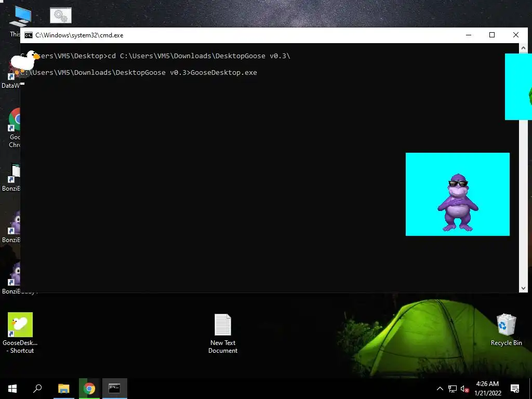Select the partially hidden BonziBuddy shortcut, bottom one
The height and width of the screenshot is (399, 532).
(x=15, y=278)
